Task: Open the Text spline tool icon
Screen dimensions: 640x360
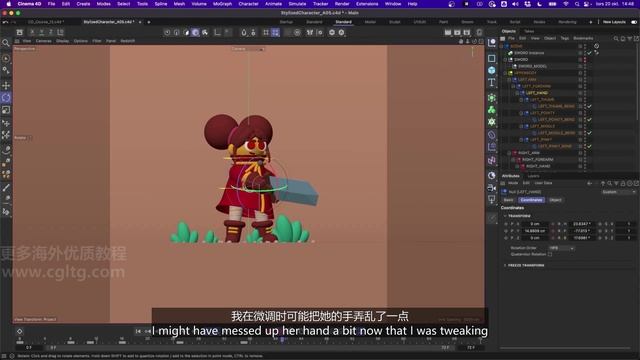Action: click(x=492, y=82)
